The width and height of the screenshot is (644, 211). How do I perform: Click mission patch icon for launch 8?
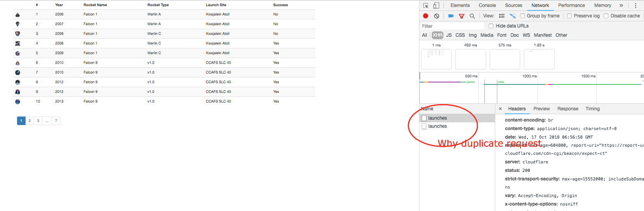(x=17, y=82)
